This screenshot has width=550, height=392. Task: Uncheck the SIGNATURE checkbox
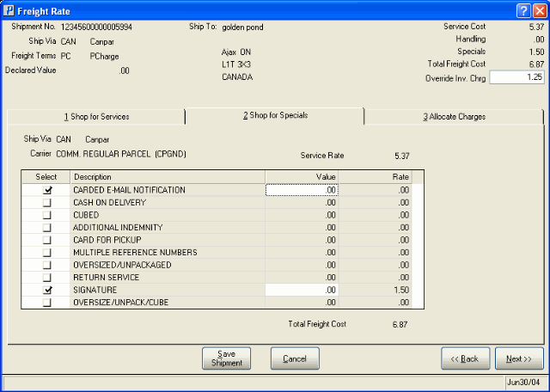pyautogui.click(x=46, y=290)
